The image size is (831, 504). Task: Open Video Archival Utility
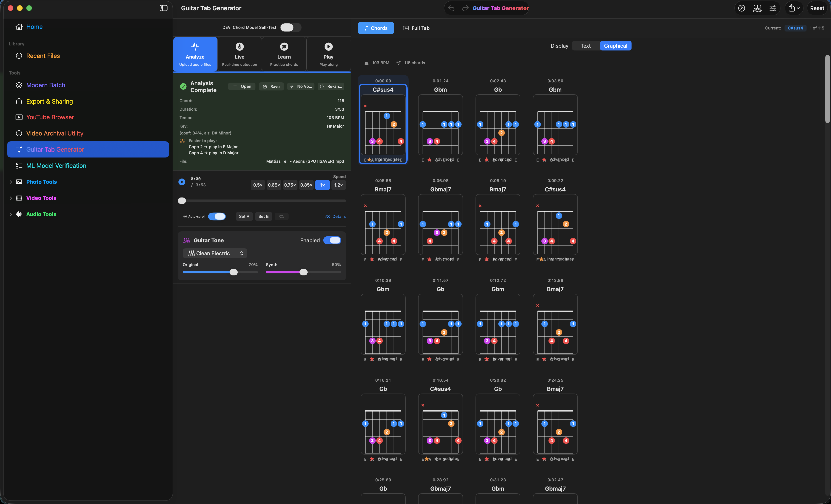(x=88, y=133)
